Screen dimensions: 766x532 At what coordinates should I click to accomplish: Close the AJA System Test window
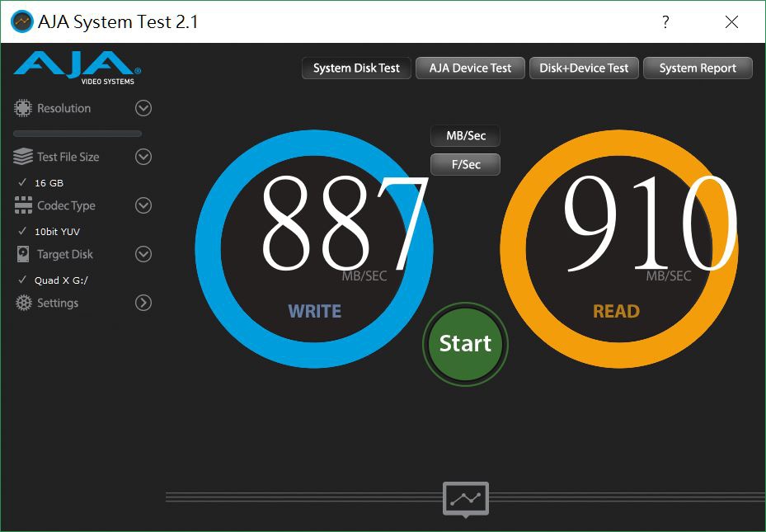pyautogui.click(x=731, y=22)
